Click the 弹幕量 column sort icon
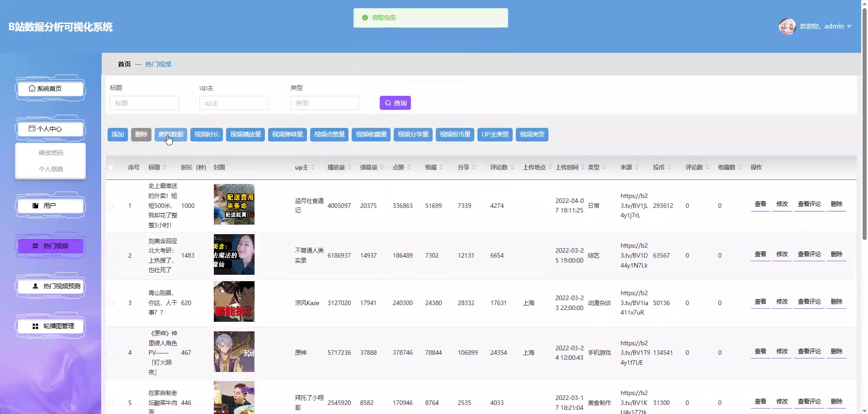Screen dimensions: 868x414 point(382,167)
